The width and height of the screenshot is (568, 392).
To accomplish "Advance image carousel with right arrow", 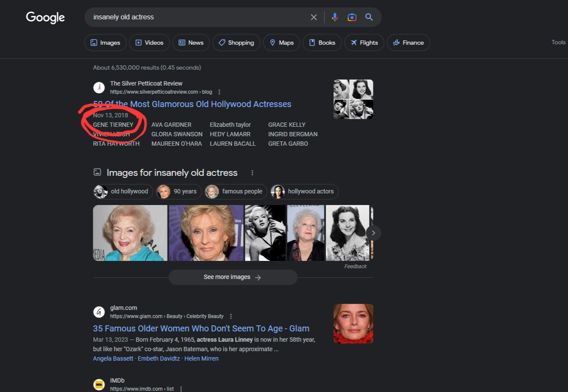I will coord(373,233).
